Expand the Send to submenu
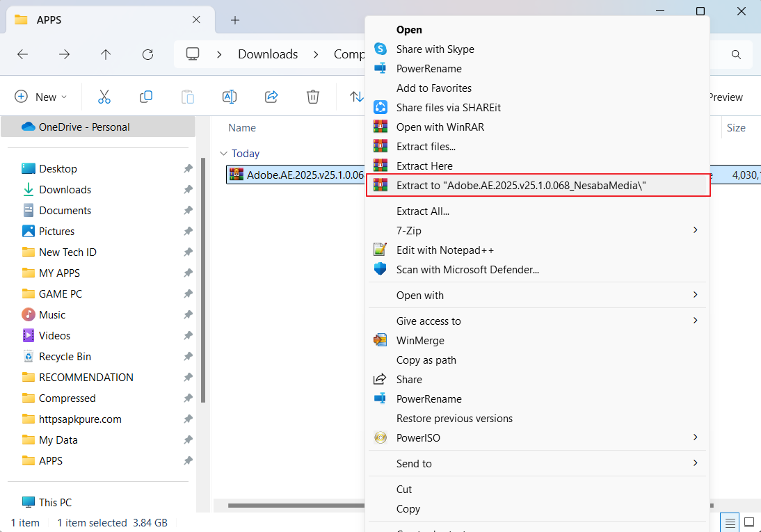This screenshot has height=532, width=761. point(695,463)
